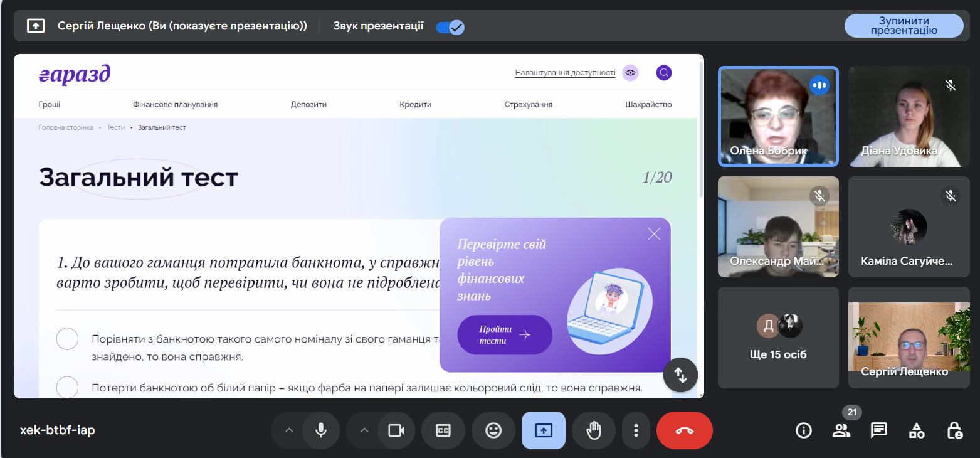Expand microphone device options
This screenshot has height=458, width=980.
point(289,430)
